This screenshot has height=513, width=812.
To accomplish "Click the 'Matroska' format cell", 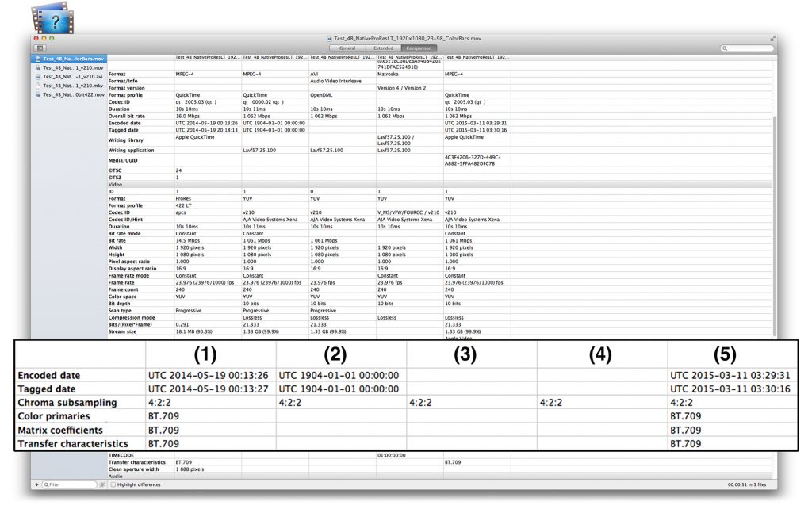I will pyautogui.click(x=388, y=74).
